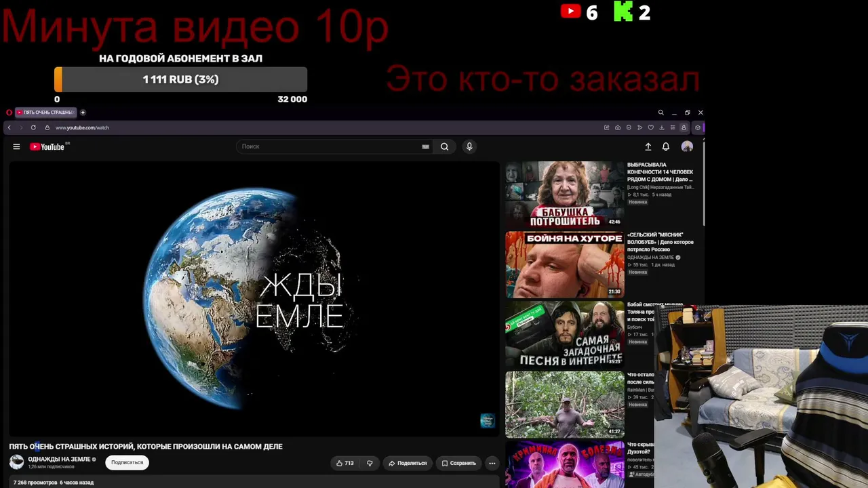Open the YouTube notifications bell
Image resolution: width=868 pixels, height=488 pixels.
tap(666, 146)
